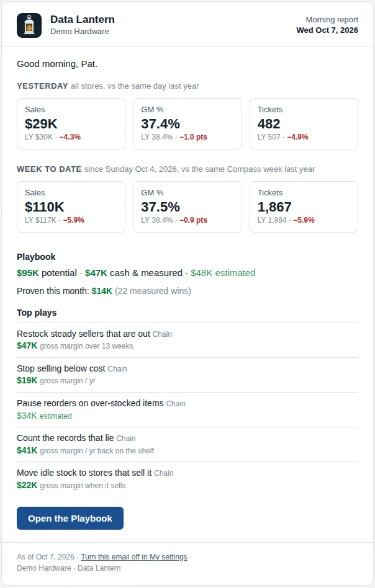Viewport: 375px width, 588px height.
Task: Click '$22K gross margin when it sells'
Action: coord(71,485)
